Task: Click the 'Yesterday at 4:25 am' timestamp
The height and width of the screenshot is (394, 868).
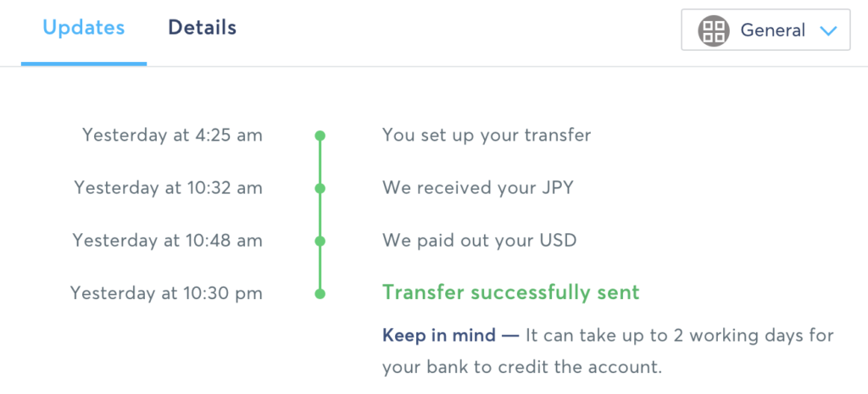Action: point(172,135)
